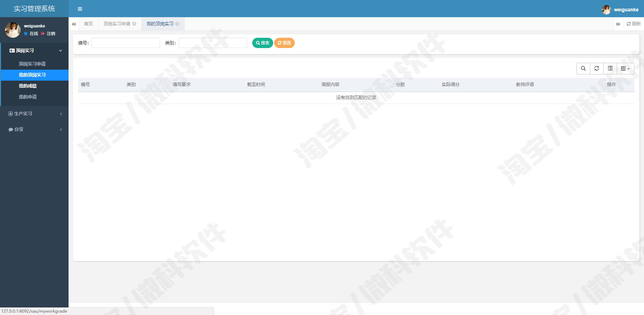
Task: Click the 注销 logout link
Action: pyautogui.click(x=48, y=34)
